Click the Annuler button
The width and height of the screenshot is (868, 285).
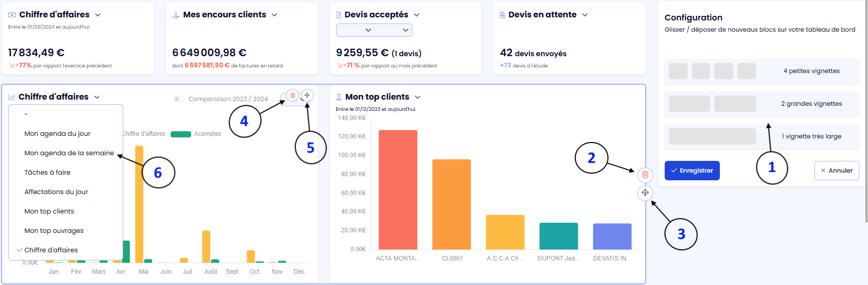coord(836,171)
